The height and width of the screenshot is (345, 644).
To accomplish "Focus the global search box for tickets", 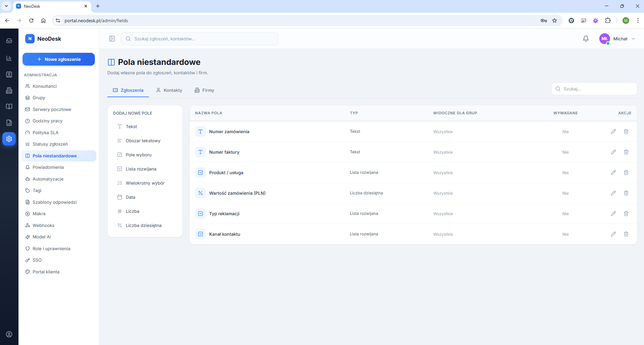I will click(199, 39).
